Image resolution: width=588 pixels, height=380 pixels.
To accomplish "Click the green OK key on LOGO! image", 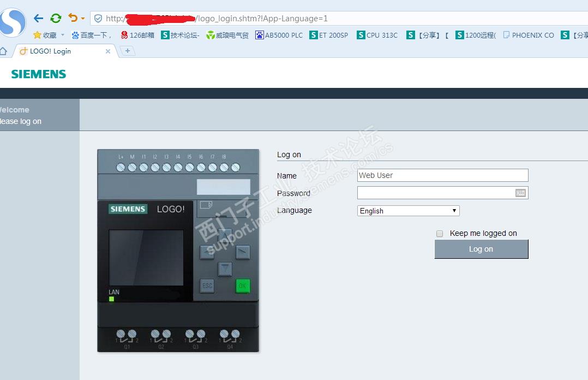I will [x=243, y=286].
